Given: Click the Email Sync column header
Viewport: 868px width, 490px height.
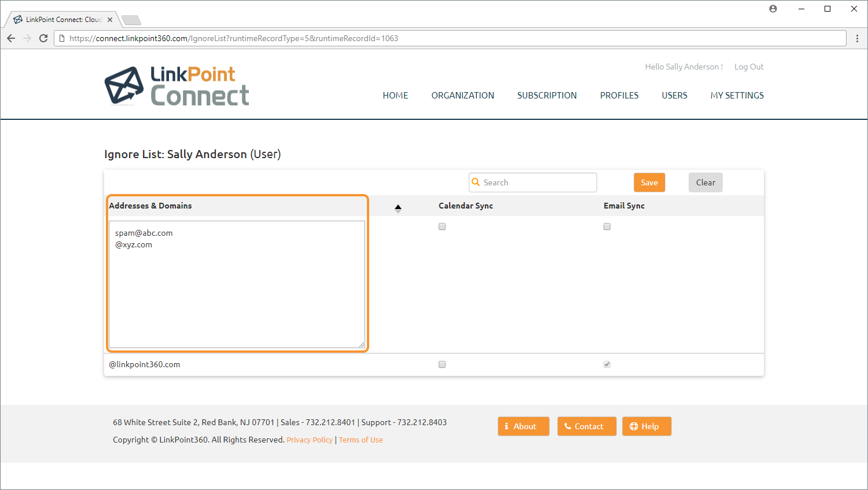Looking at the screenshot, I should click(624, 206).
